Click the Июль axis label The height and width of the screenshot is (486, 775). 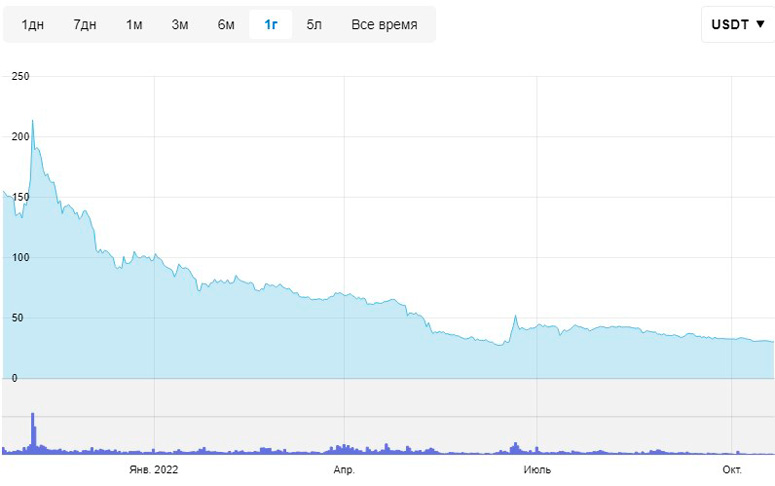537,469
